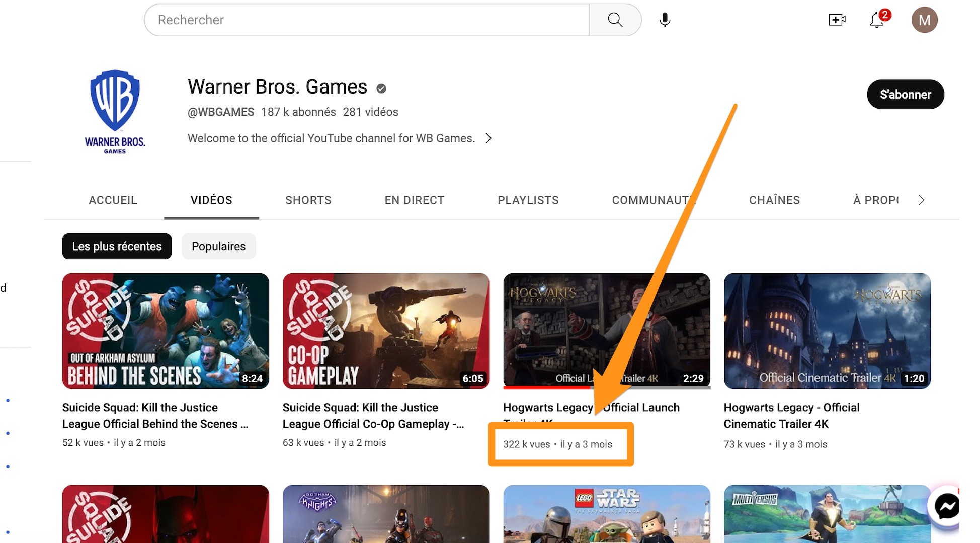Viewport: 980px width, 543px height.
Task: Open the SHORTS tab
Action: click(308, 200)
